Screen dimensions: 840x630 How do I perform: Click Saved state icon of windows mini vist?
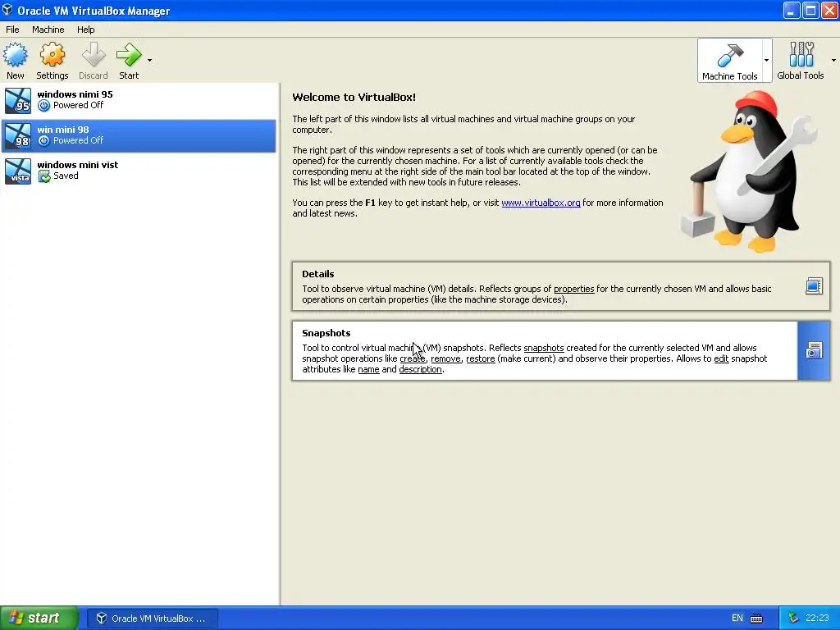tap(44, 176)
